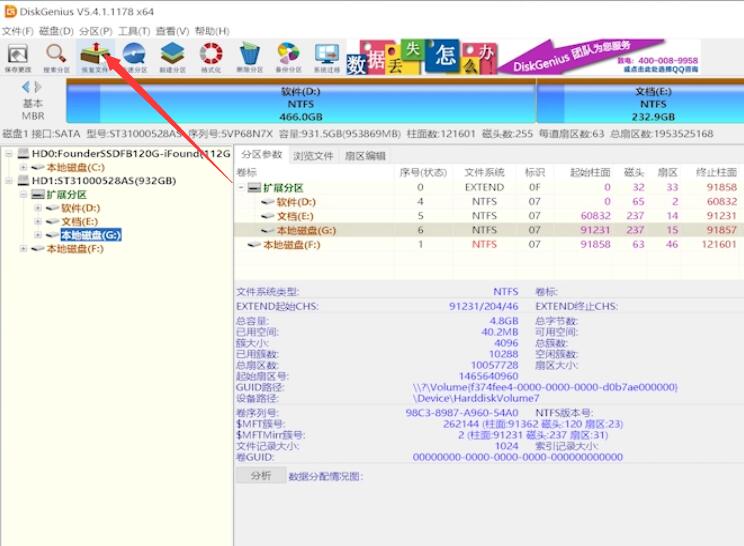Sort by the 文件系统 column header
744x546 pixels.
484,172
